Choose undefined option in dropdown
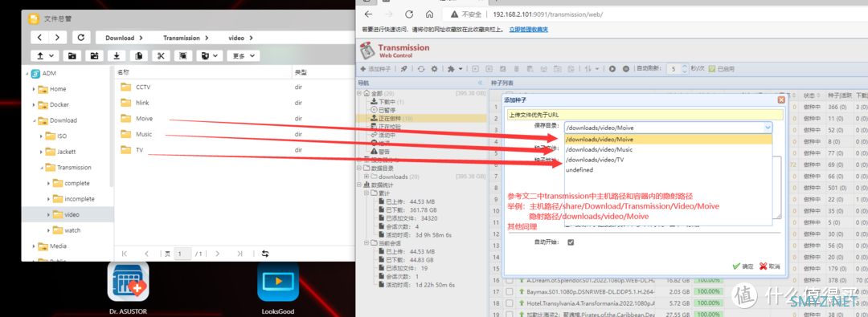Viewport: 868px width, 317px height. [668, 170]
